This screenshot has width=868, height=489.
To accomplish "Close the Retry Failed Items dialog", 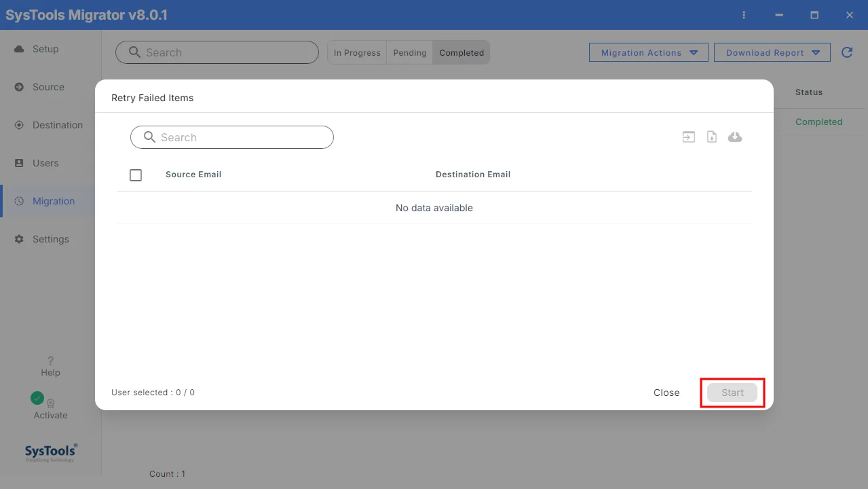I will pyautogui.click(x=666, y=393).
